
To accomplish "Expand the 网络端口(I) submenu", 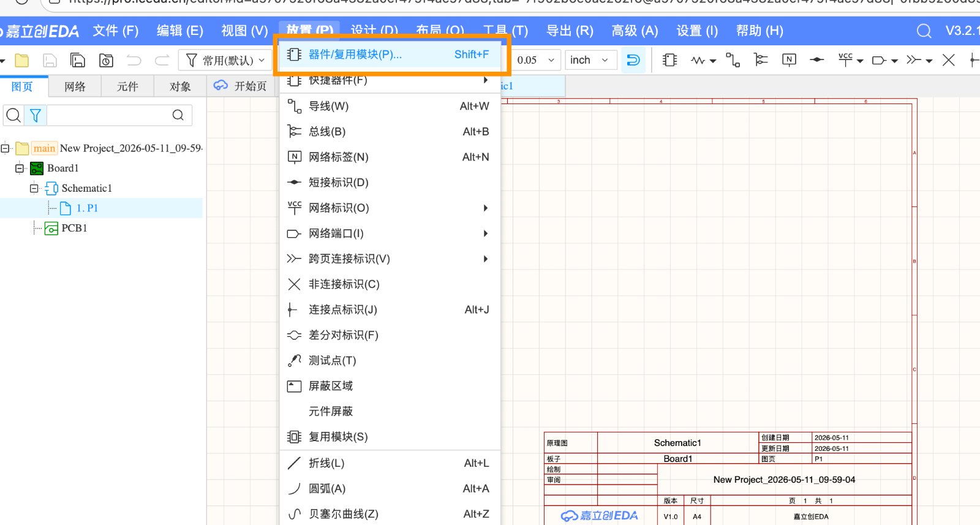I will 390,233.
